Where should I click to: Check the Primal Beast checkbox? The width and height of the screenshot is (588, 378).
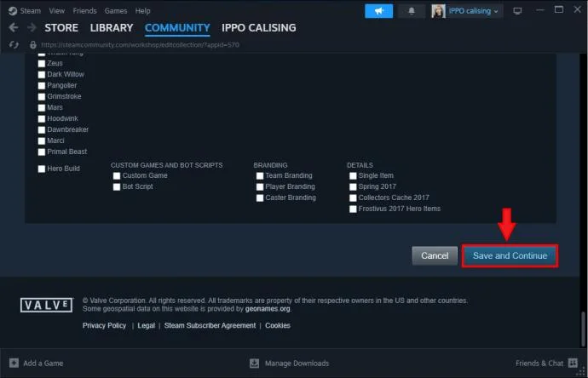42,152
